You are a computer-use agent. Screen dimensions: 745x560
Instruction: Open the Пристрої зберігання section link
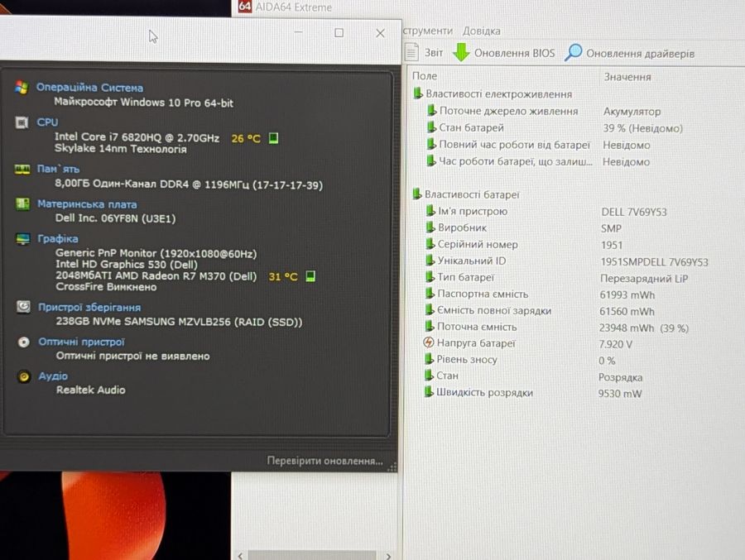pyautogui.click(x=89, y=308)
